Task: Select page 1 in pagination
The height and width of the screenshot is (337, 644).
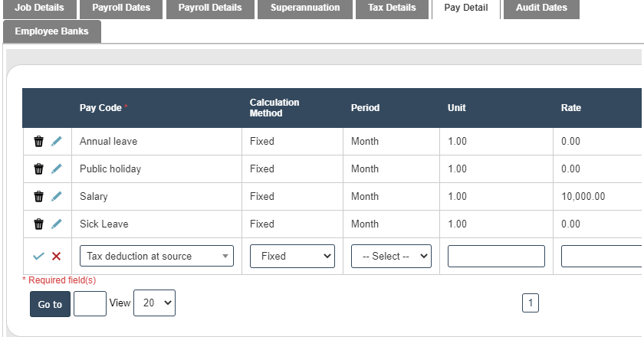Action: click(531, 303)
